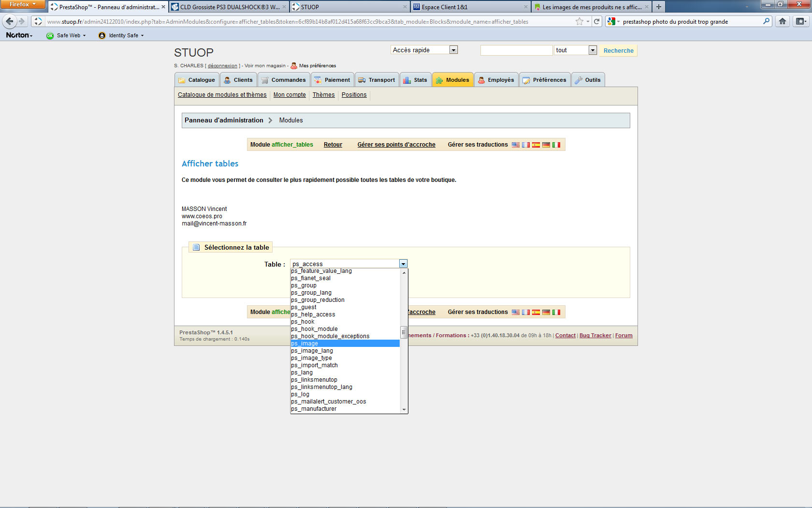Open the Préférences tab

point(545,80)
